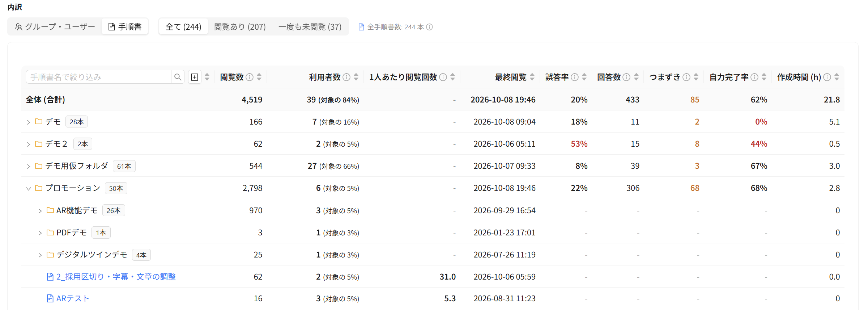Click info icon beside つまずき header
Viewport: 868px width, 310px height.
click(x=686, y=77)
